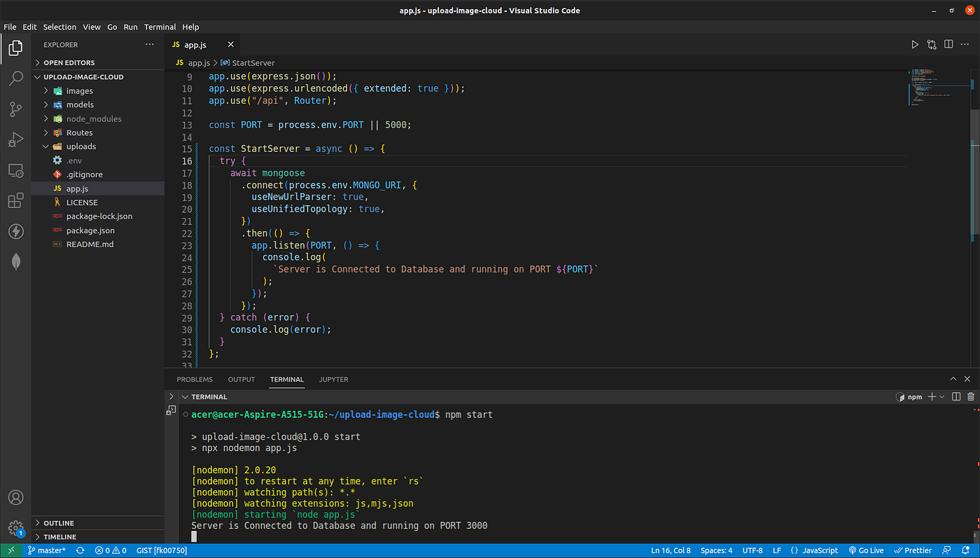The height and width of the screenshot is (558, 980).
Task: Click the master branch indicator
Action: pos(46,550)
